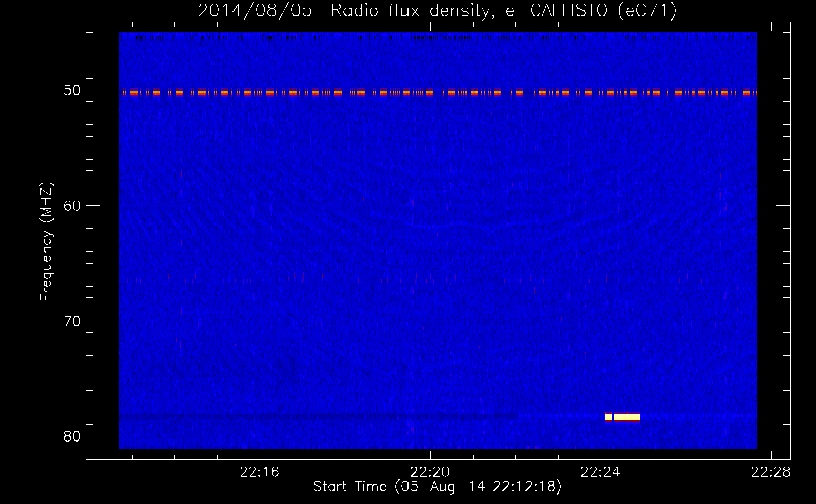
Task: Click the 22:20 time tick label
Action: click(430, 472)
